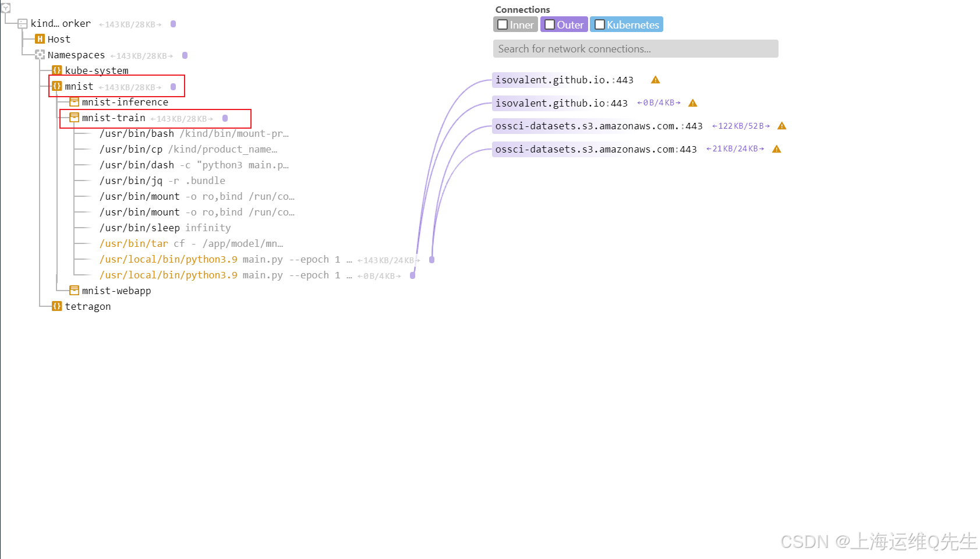The image size is (980, 559).
Task: Toggle the Outer connections checkbox
Action: tap(549, 24)
